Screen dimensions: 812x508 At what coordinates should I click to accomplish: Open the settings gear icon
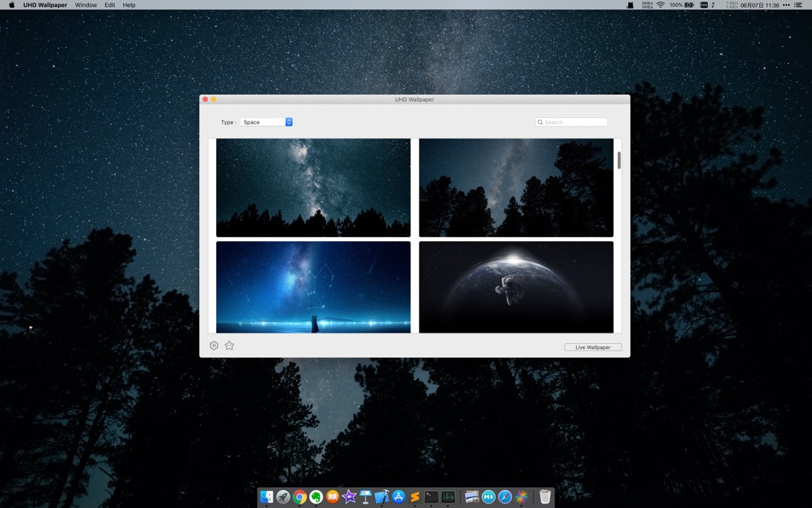(214, 346)
